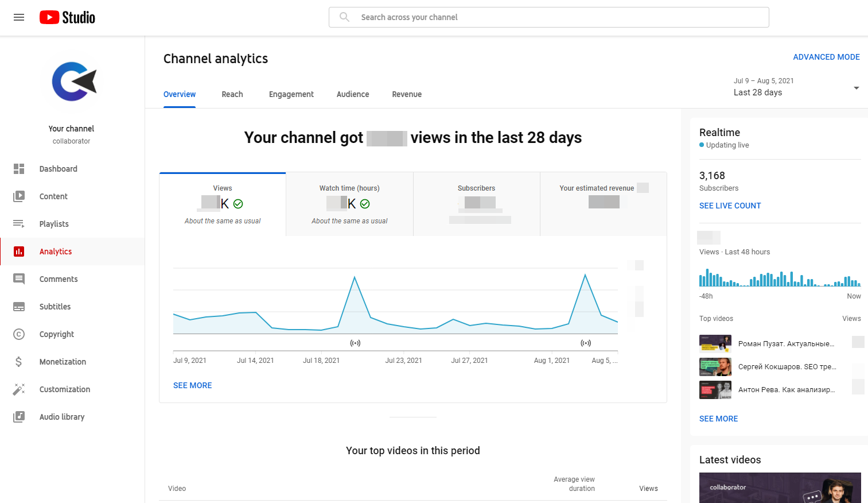Image resolution: width=868 pixels, height=503 pixels.
Task: Open the Copyright section
Action: pyautogui.click(x=56, y=334)
